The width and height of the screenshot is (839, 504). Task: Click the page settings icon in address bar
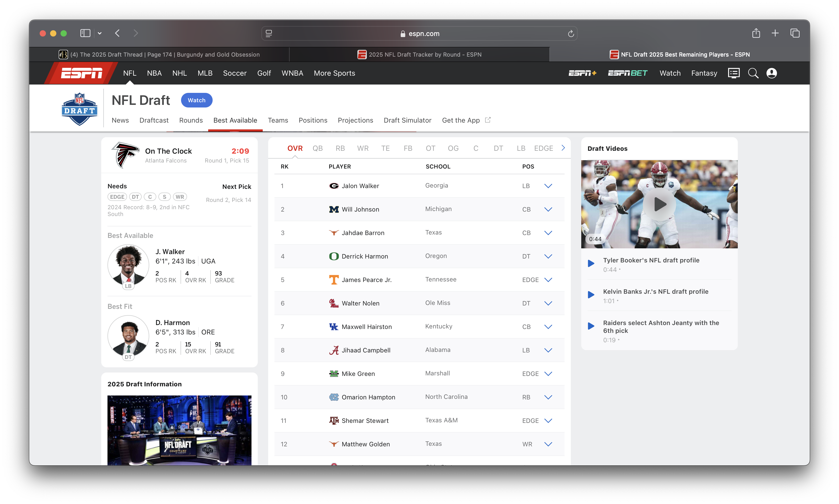[268, 33]
